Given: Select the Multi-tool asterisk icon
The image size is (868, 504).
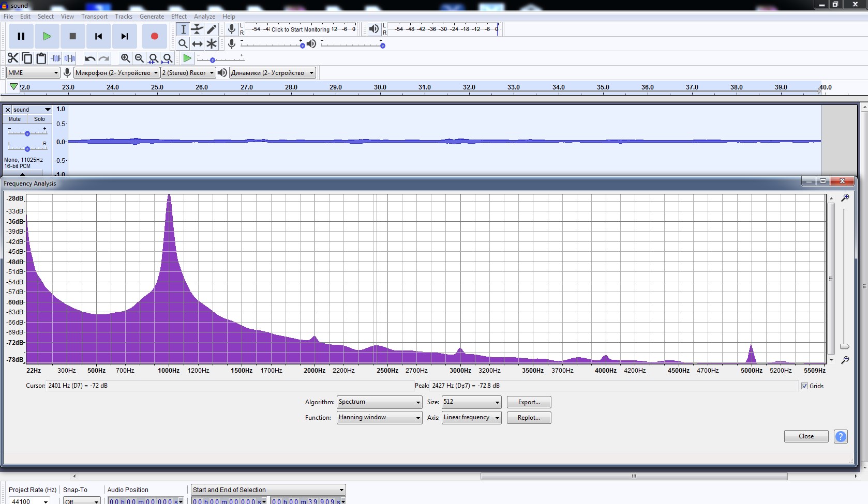Looking at the screenshot, I should [x=212, y=44].
